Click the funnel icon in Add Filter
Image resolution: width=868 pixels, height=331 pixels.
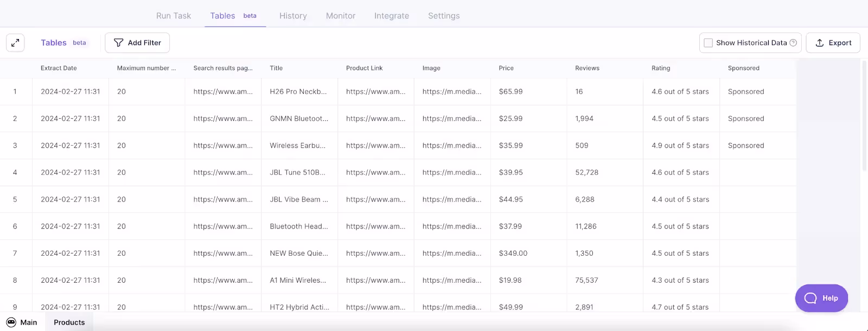[118, 43]
